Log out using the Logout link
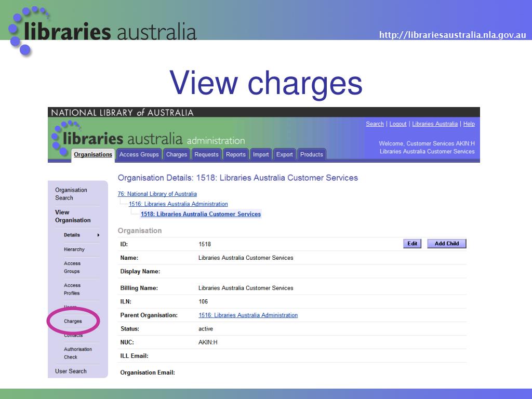This screenshot has height=399, width=532. (x=398, y=124)
